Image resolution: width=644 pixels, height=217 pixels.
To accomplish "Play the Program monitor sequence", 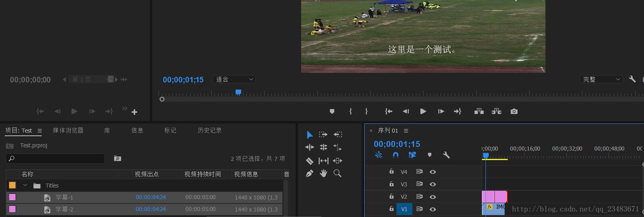I will point(423,111).
